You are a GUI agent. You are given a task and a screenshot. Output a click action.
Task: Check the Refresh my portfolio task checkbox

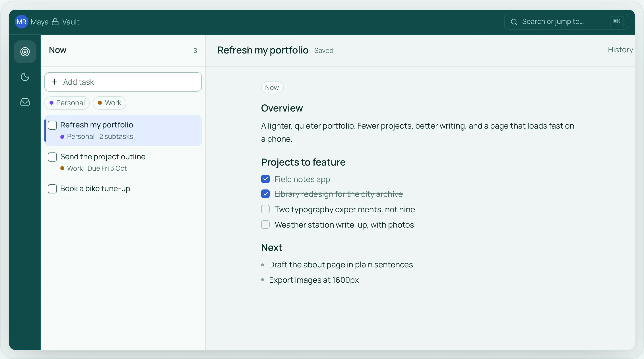click(x=52, y=125)
